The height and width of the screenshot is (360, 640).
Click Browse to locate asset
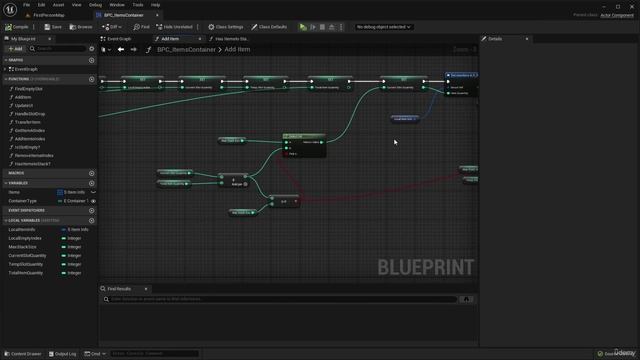click(81, 27)
